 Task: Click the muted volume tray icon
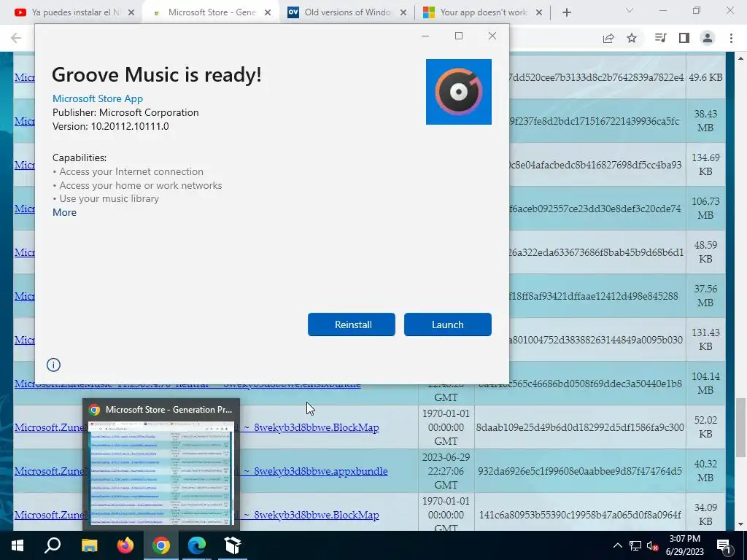[652, 545]
